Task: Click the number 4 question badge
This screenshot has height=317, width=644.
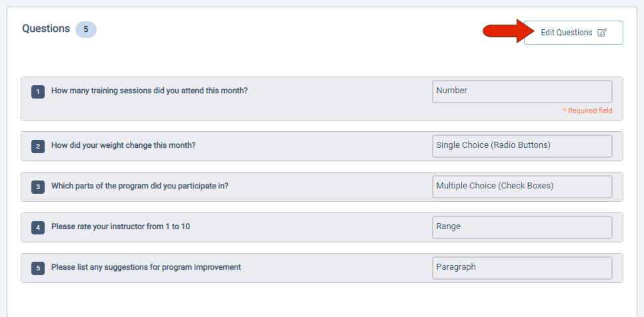Action: click(x=38, y=227)
